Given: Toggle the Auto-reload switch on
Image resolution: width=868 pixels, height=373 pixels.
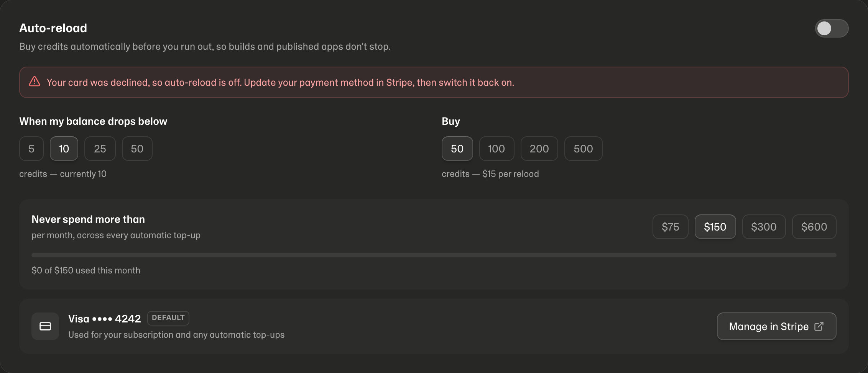Looking at the screenshot, I should pos(832,28).
